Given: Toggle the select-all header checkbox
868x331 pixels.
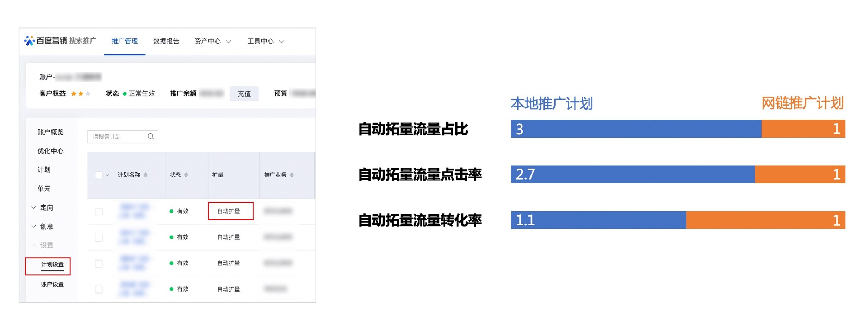Looking at the screenshot, I should coord(99,175).
